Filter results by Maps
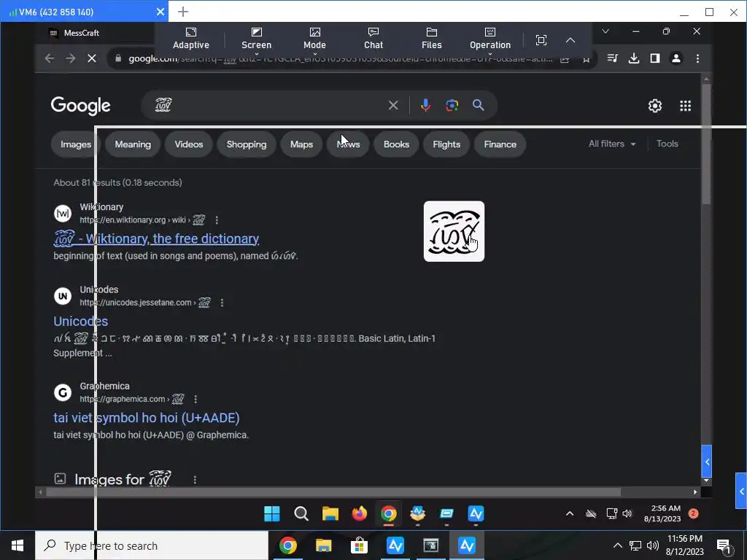747x560 pixels. (301, 144)
